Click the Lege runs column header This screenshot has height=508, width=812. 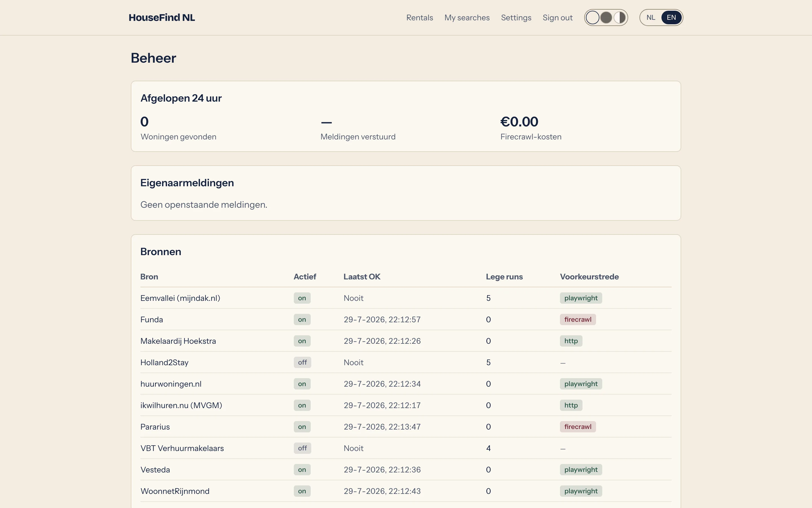(x=504, y=277)
